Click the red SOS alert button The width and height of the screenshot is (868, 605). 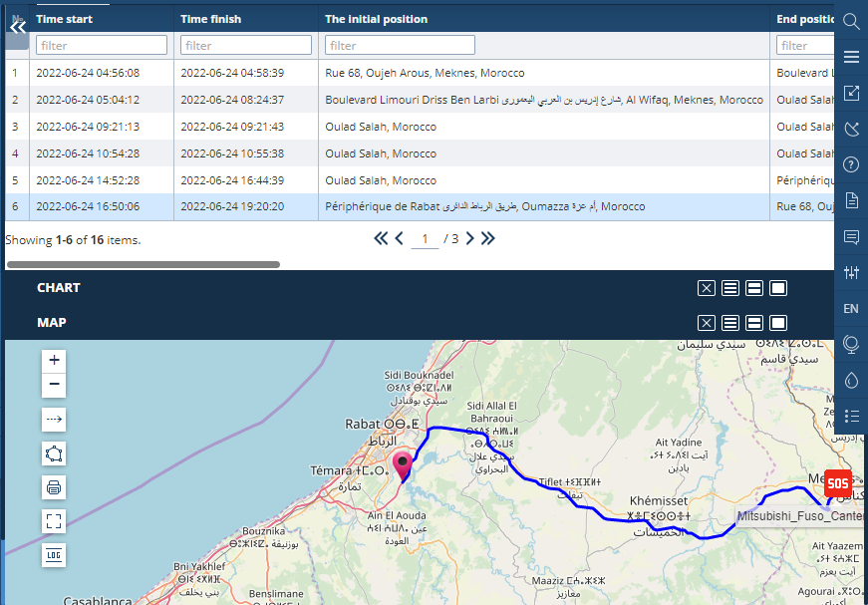click(837, 484)
